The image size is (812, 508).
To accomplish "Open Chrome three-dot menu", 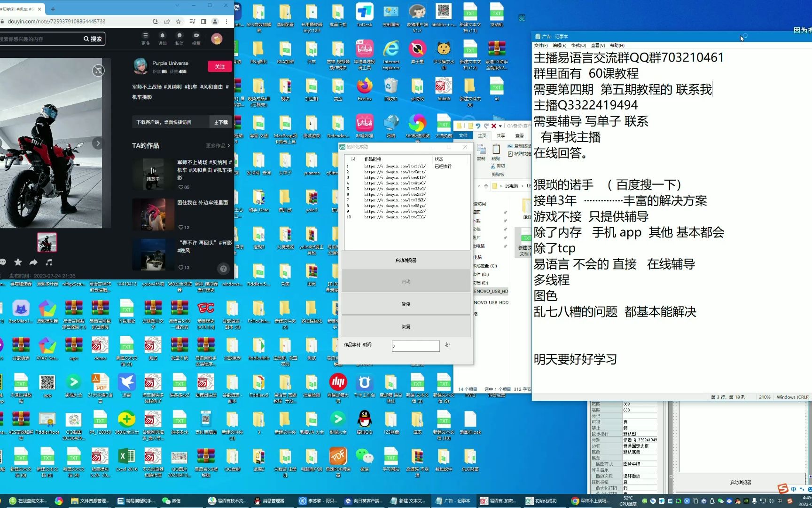I will 226,22.
